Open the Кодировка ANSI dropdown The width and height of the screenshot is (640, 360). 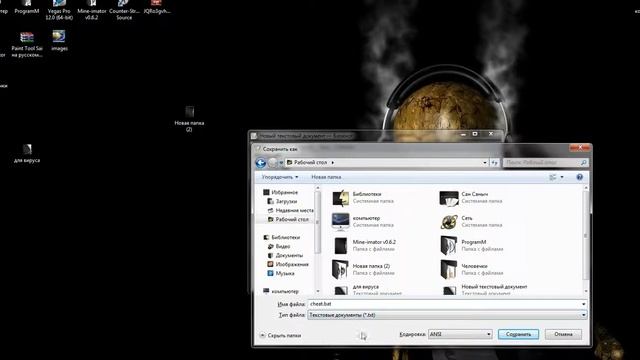[x=460, y=334]
